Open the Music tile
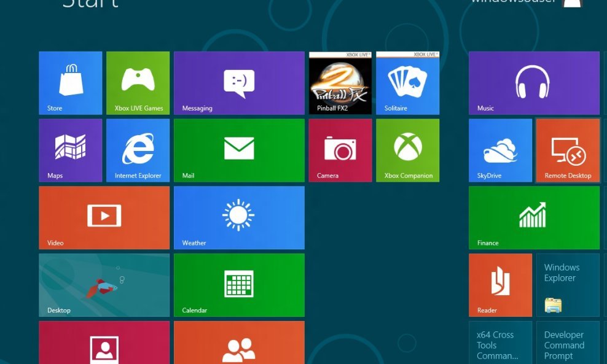 pos(533,83)
